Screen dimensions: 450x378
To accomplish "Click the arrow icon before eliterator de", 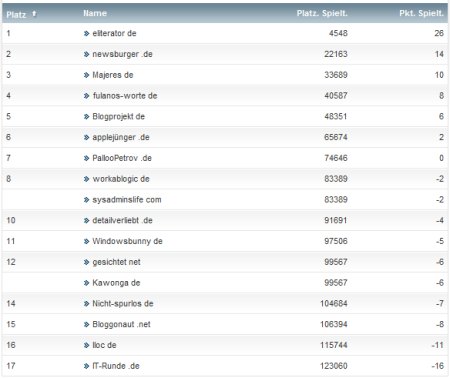I will (x=87, y=33).
